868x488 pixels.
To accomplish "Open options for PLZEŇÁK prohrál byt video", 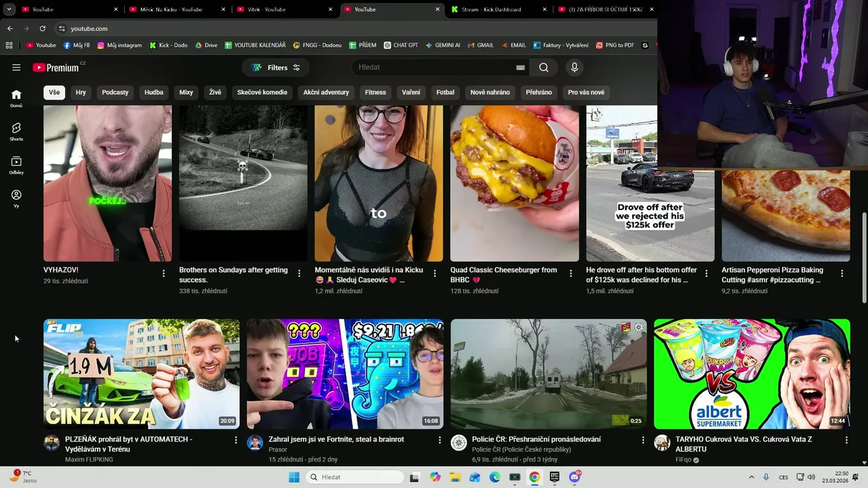I will pyautogui.click(x=236, y=440).
